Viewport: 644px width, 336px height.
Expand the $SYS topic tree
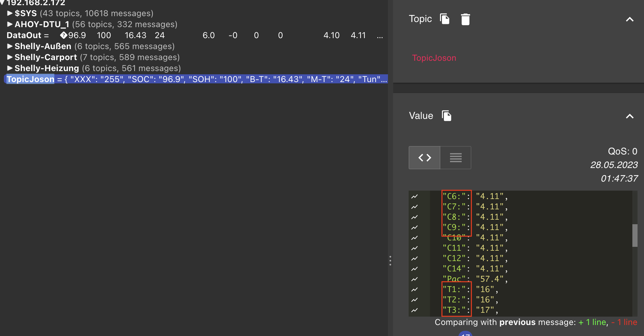pos(10,13)
